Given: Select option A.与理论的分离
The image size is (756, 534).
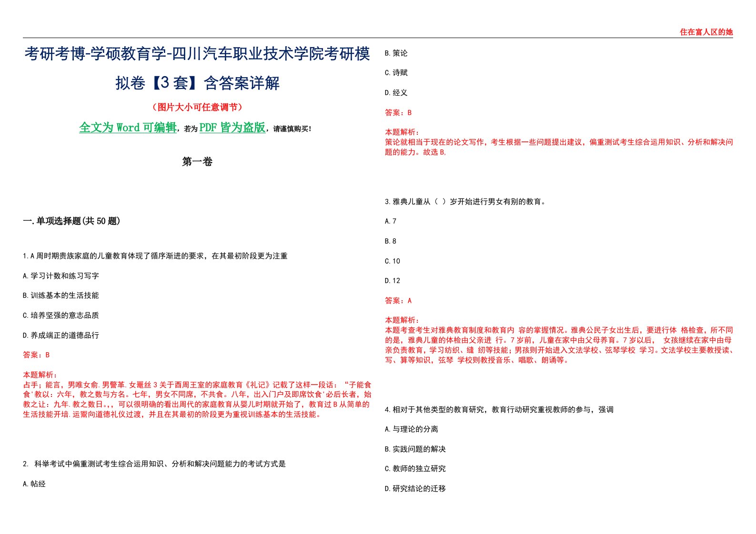Looking at the screenshot, I should pos(412,429).
